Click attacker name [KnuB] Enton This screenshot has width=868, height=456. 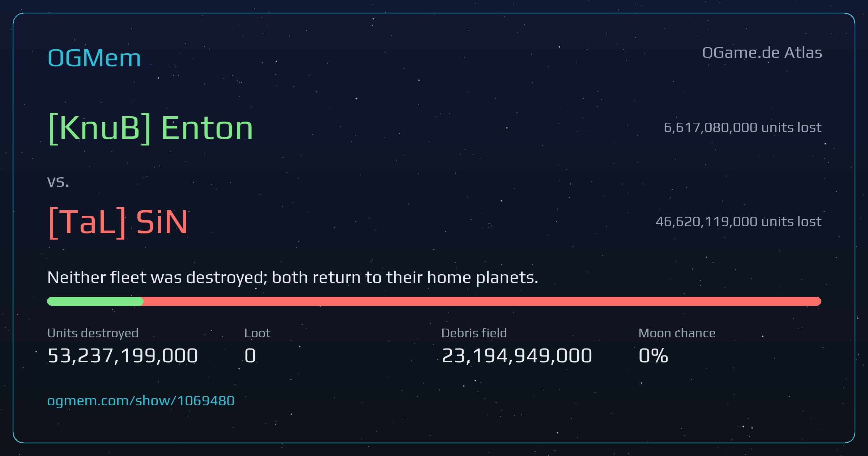pyautogui.click(x=150, y=128)
